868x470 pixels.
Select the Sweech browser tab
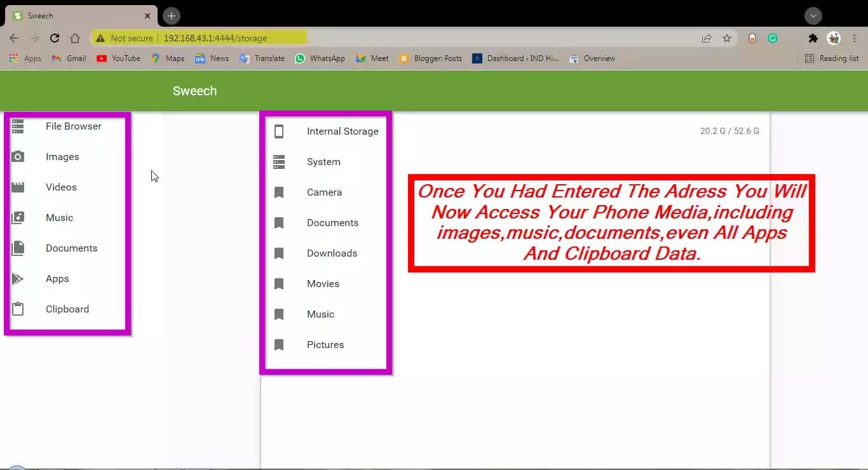pos(83,16)
